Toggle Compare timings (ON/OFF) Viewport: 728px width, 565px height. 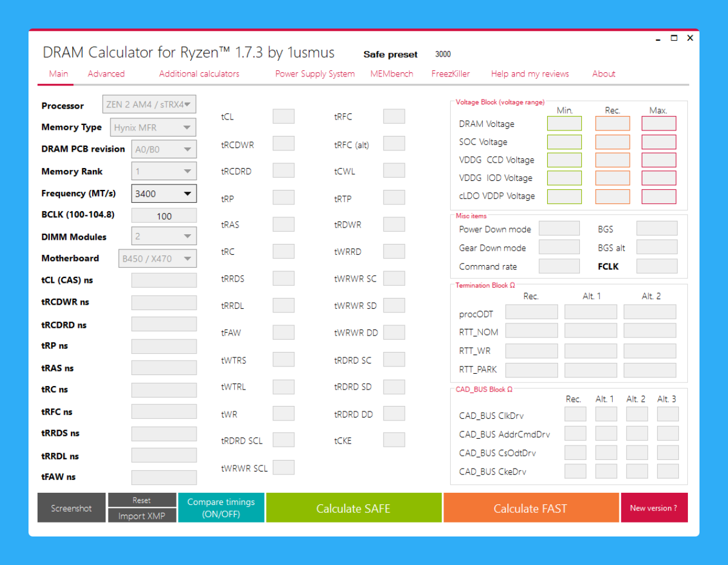pos(221,508)
